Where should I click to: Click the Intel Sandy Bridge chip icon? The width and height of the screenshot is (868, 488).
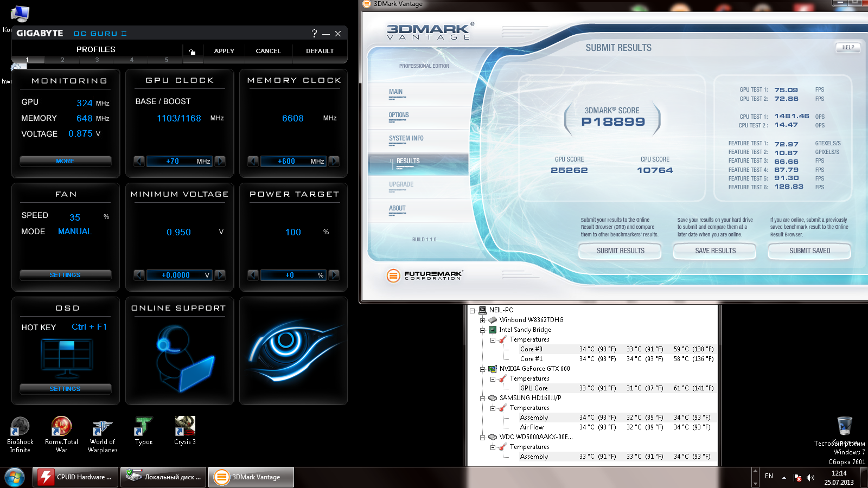coord(493,330)
